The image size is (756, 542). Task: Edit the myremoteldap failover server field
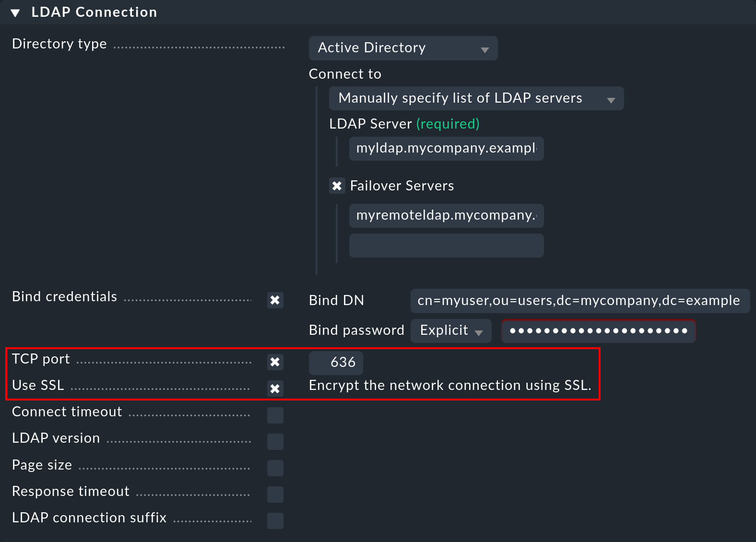pos(446,216)
